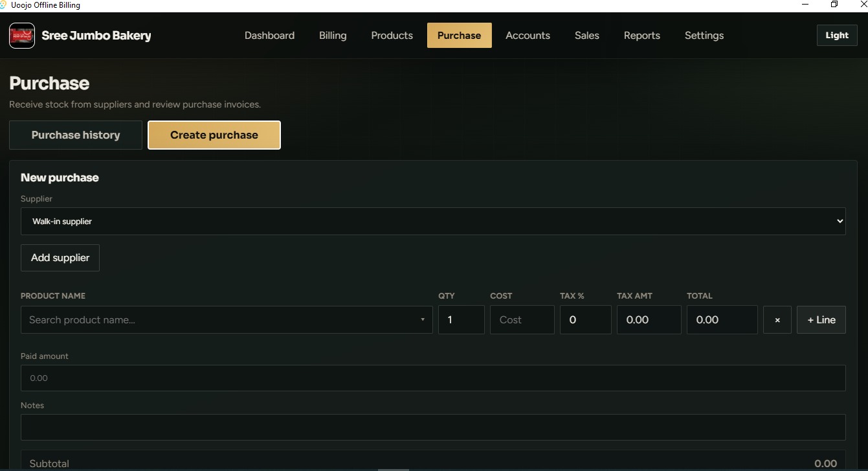This screenshot has height=471, width=868.
Task: Open the Dashboard page
Action: pos(269,36)
